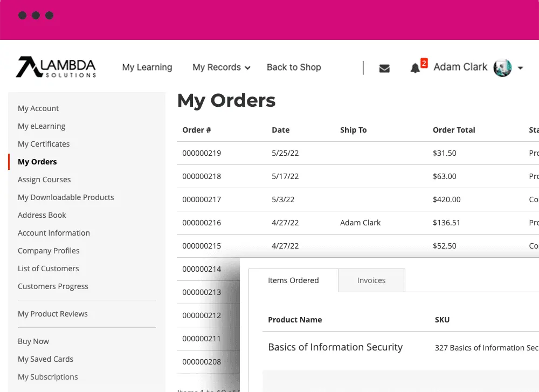Open My Account in sidebar
Viewport: 539px width, 392px height.
(38, 108)
